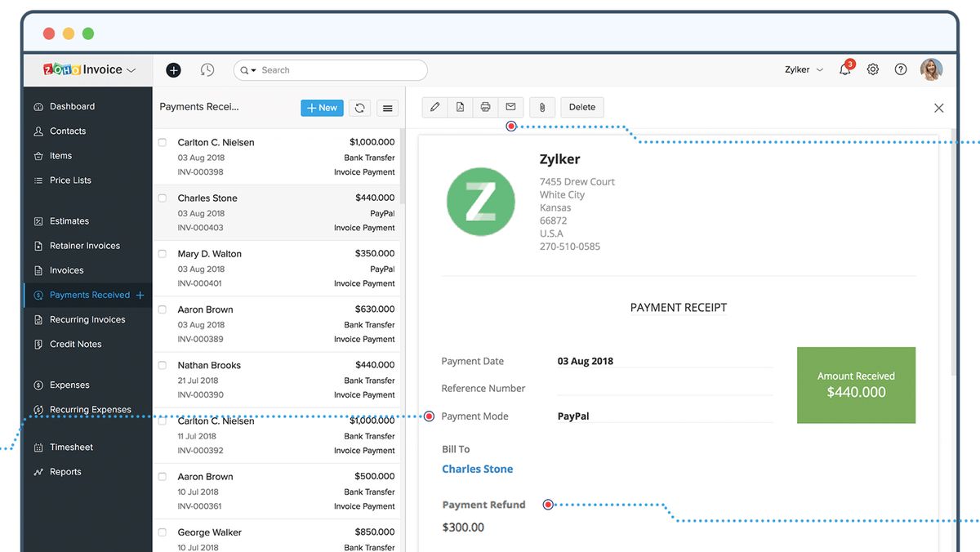Open Mary D. Walton payment row
980x552 pixels.
click(277, 269)
